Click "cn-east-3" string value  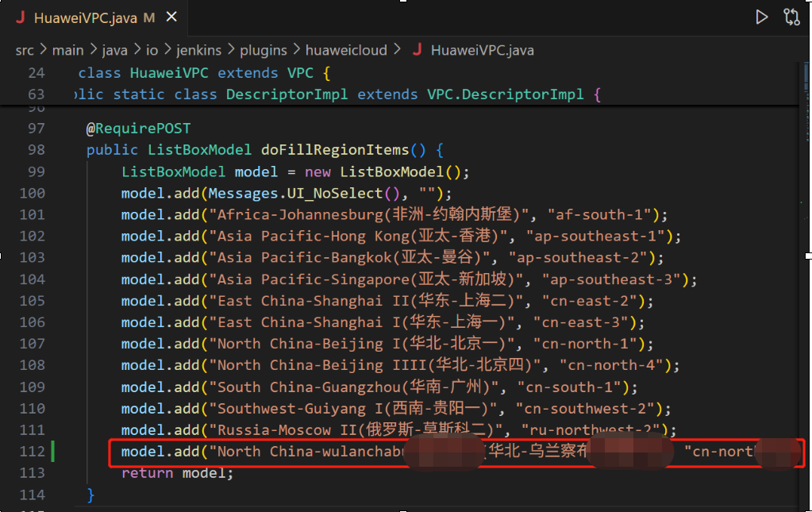click(x=580, y=322)
